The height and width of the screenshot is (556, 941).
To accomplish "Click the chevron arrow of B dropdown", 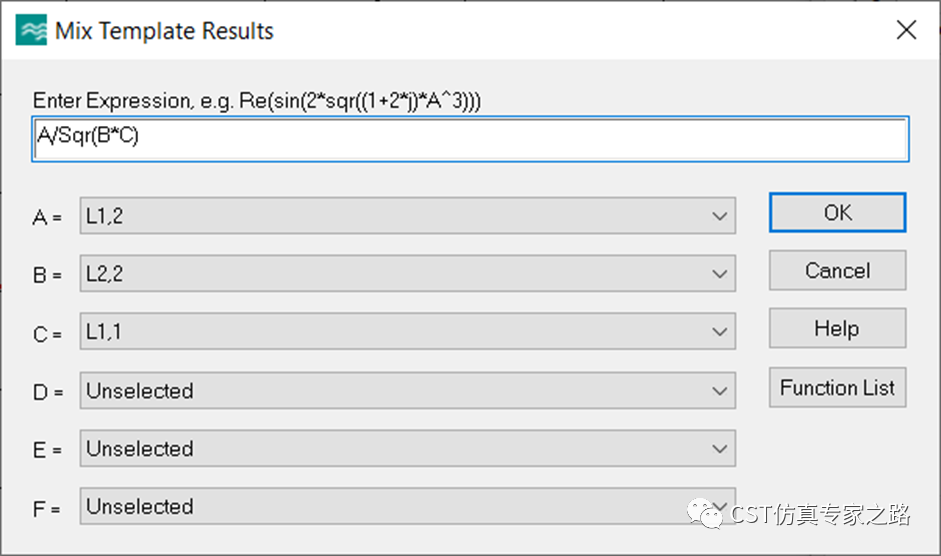I will (x=720, y=274).
